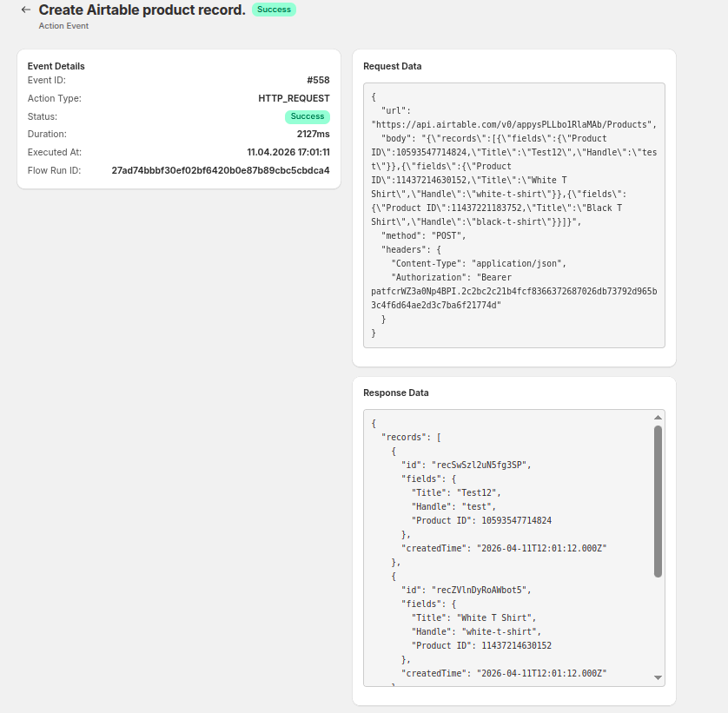Click the "method": "POST" line in the request
This screenshot has width=728, height=713.
click(424, 235)
